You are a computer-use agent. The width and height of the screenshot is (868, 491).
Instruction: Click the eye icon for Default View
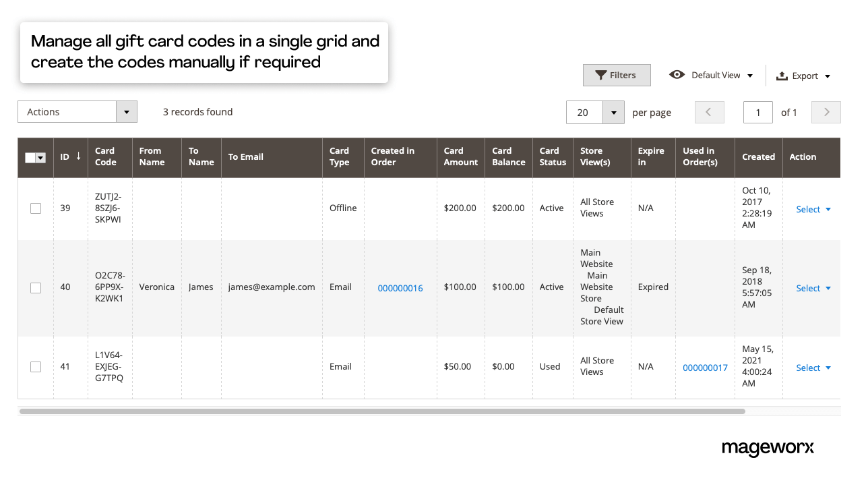(x=677, y=75)
